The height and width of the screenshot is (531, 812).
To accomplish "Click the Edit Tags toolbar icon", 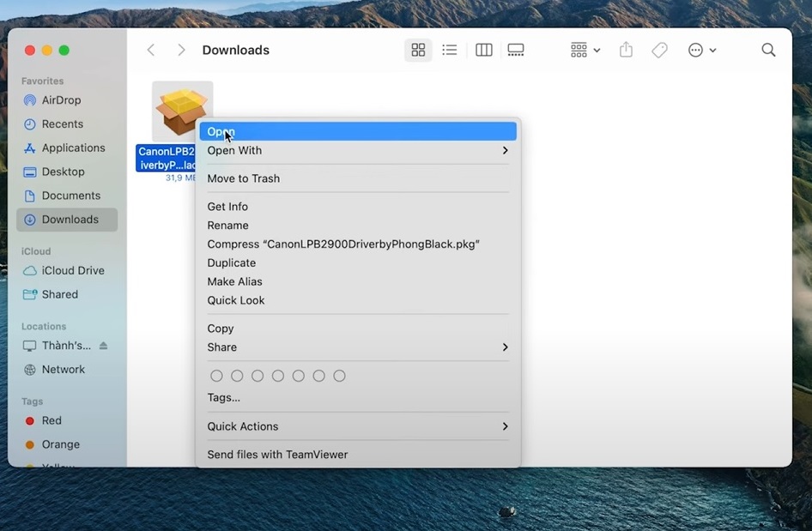I will [659, 51].
